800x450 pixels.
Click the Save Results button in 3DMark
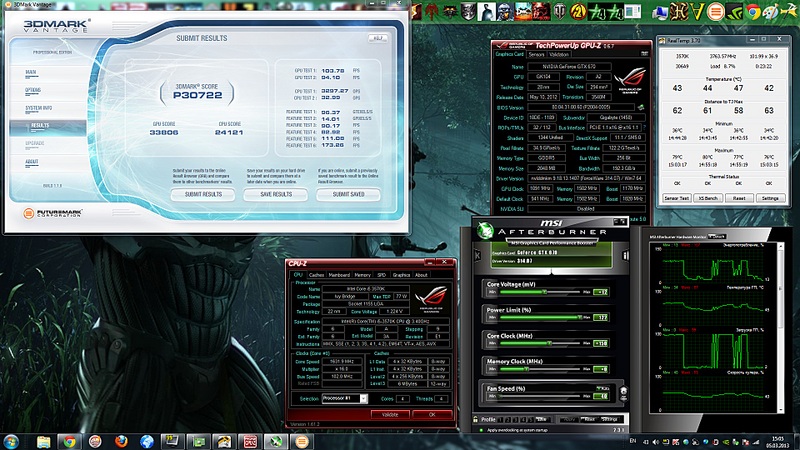[x=276, y=194]
